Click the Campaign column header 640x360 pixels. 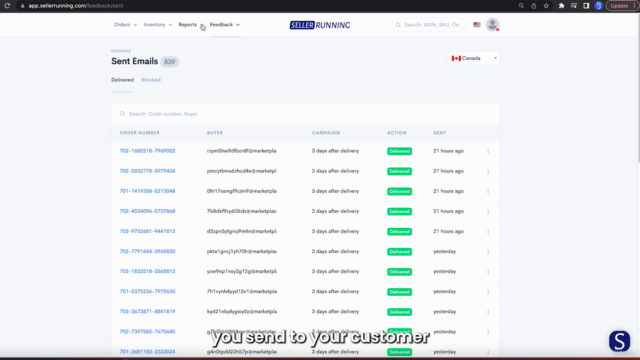(326, 133)
